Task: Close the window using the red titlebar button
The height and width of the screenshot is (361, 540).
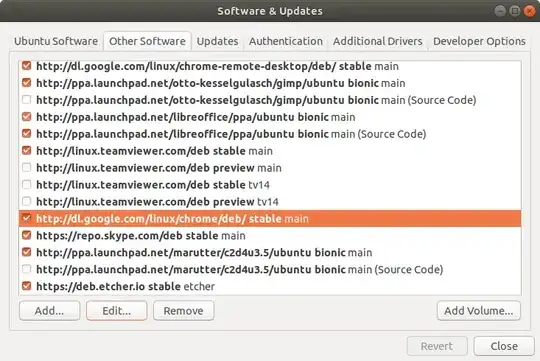Action: (x=529, y=11)
